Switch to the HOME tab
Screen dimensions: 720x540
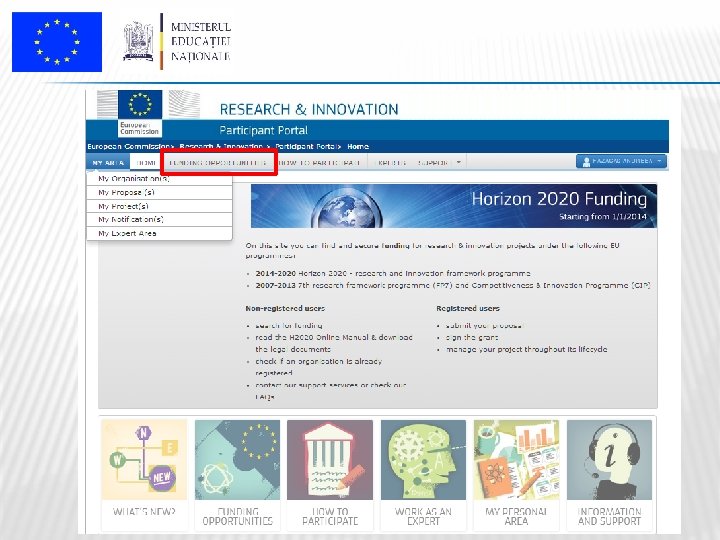pyautogui.click(x=146, y=163)
